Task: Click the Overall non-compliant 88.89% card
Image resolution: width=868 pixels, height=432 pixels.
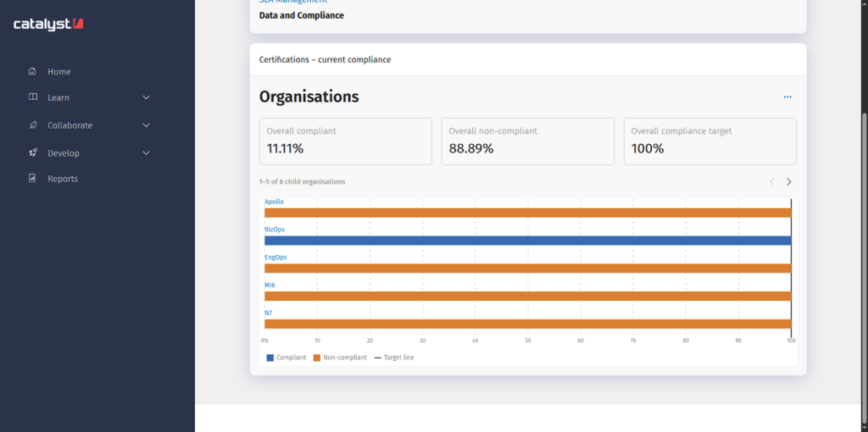Action: [x=527, y=141]
